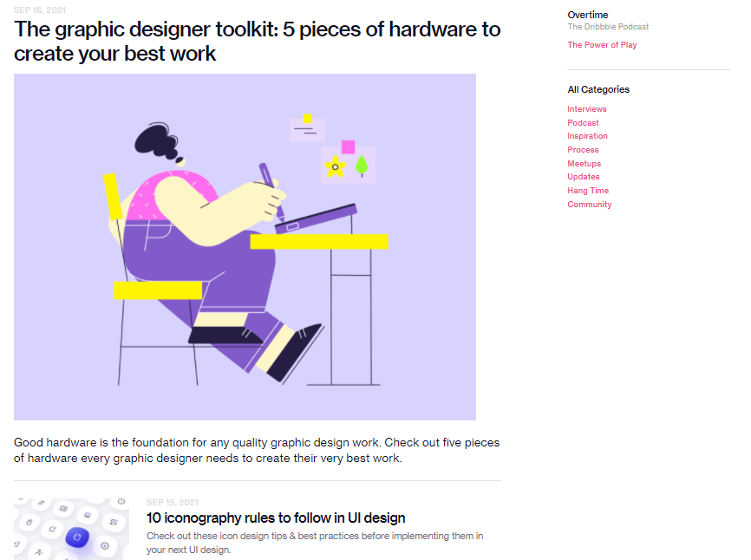Select the Interviews category
This screenshot has height=560, width=751.
tap(587, 108)
